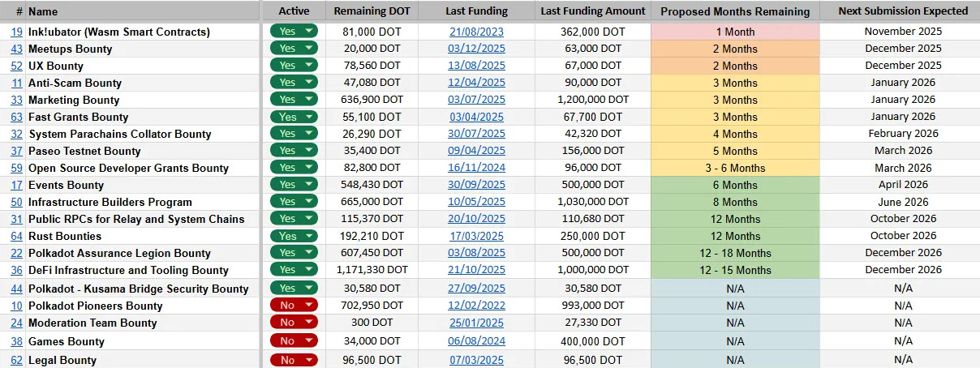The image size is (980, 368).
Task: Select the Next Submission Expected header
Action: [x=903, y=11]
